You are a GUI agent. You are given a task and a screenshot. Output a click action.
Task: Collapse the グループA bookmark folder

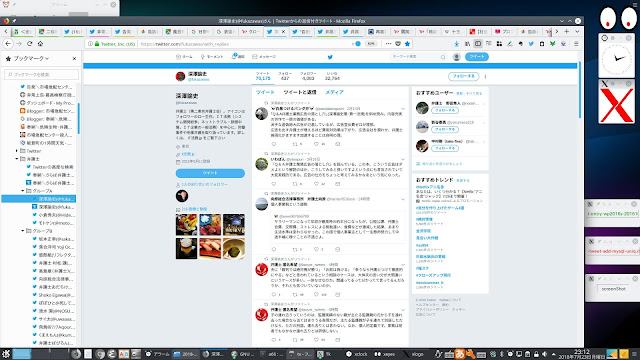click(23, 191)
